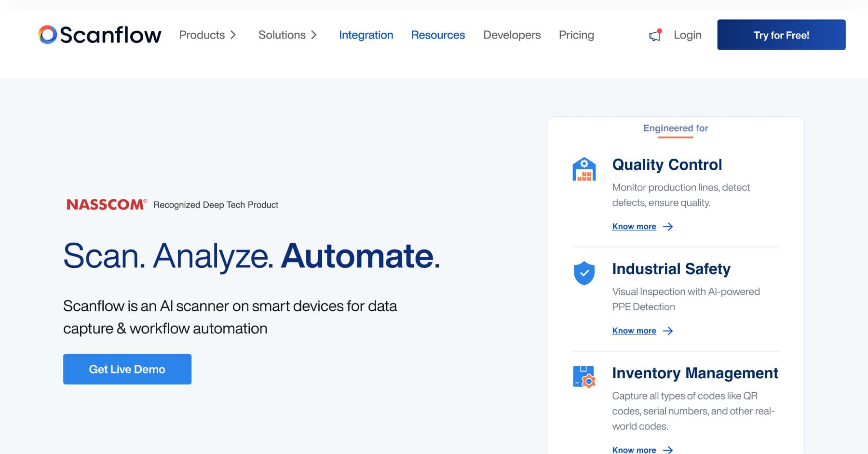Screen dimensions: 868x454
Task: Click the Try for Free! button
Action: [781, 35]
